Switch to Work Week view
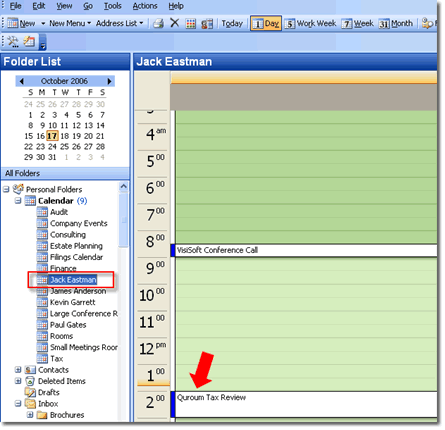Viewport: 445px width, 430px height. coord(310,23)
